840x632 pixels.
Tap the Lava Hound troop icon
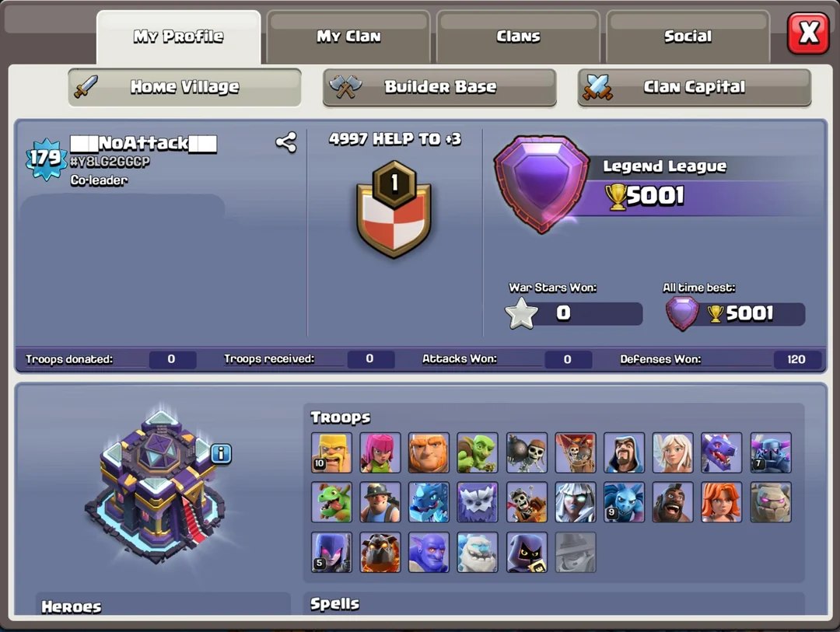pyautogui.click(x=380, y=552)
